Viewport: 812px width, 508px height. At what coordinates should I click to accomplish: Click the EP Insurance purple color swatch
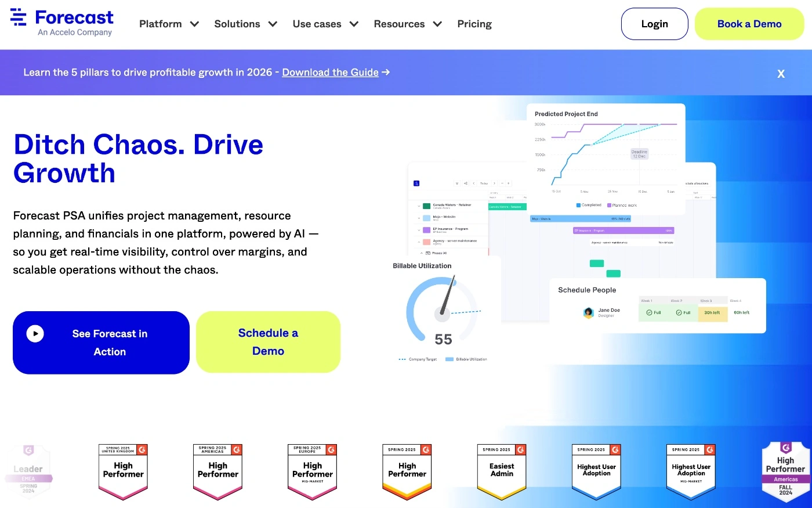(x=427, y=230)
